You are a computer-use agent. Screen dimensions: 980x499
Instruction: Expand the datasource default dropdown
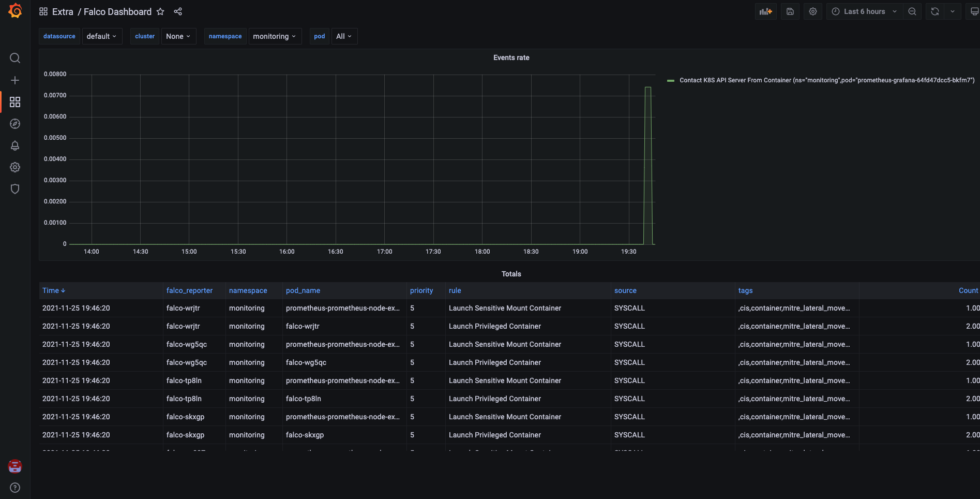(101, 36)
